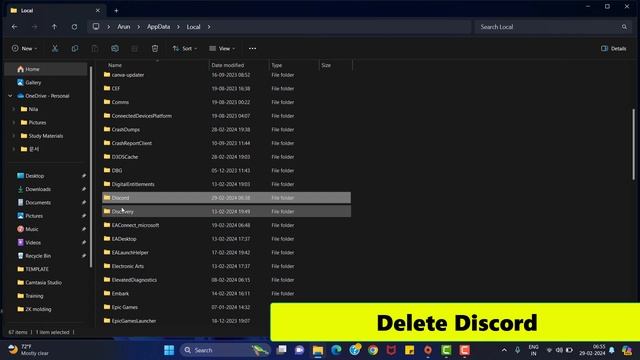640x360 pixels.
Task: Sort by the Name column header
Action: (x=115, y=65)
